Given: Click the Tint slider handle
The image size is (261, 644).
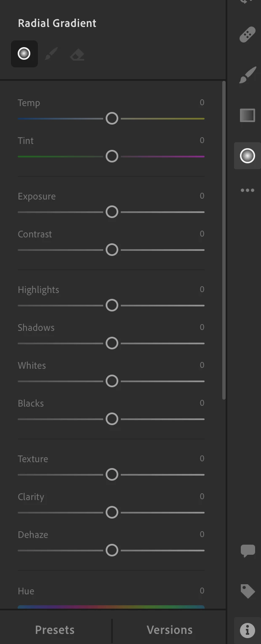Looking at the screenshot, I should 112,156.
